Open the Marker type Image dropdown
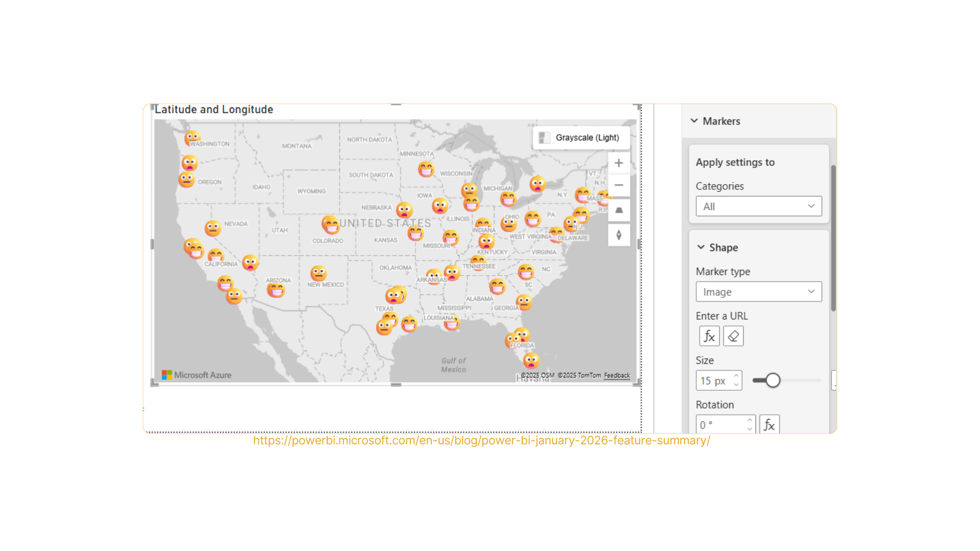980x551 pixels. 758,292
